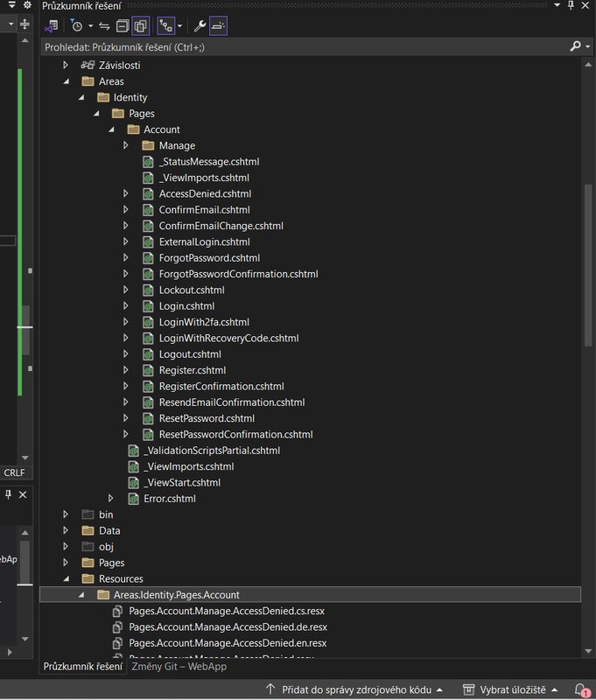Switch to the Změny Git – WebApp tab

pyautogui.click(x=179, y=667)
